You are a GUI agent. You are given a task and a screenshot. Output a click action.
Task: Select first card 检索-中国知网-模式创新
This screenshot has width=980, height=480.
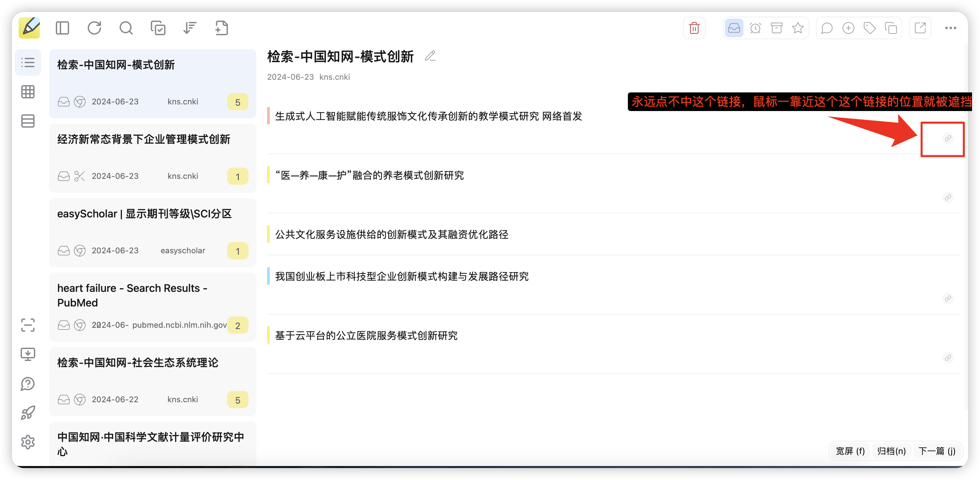(152, 84)
